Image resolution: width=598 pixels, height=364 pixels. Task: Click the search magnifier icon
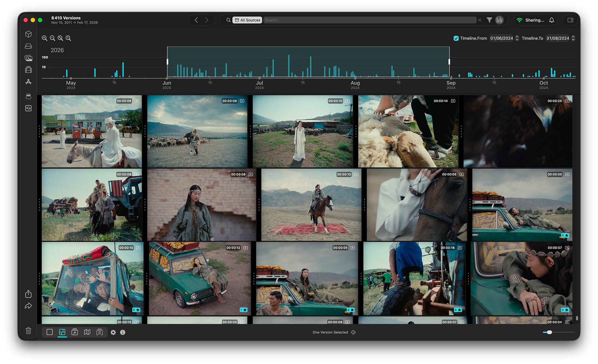point(229,20)
